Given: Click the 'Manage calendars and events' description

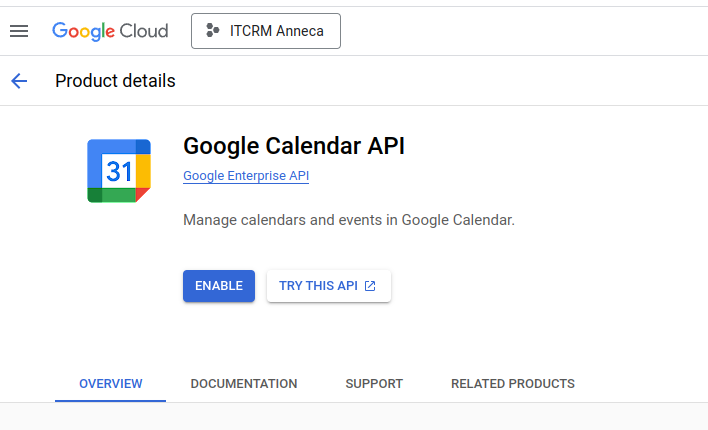Looking at the screenshot, I should tap(349, 220).
